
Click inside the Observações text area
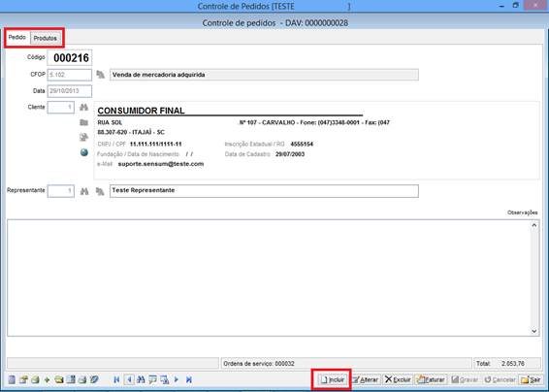pyautogui.click(x=269, y=278)
